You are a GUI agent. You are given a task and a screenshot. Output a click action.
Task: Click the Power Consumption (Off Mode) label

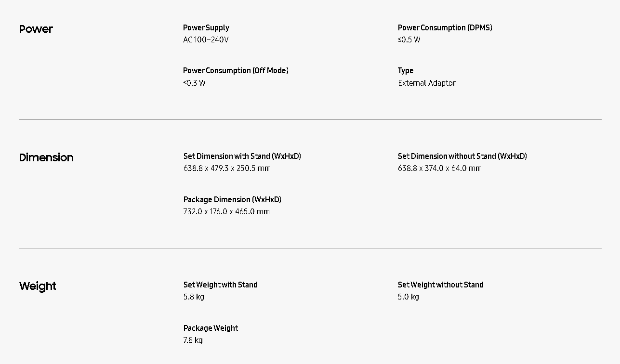point(236,70)
